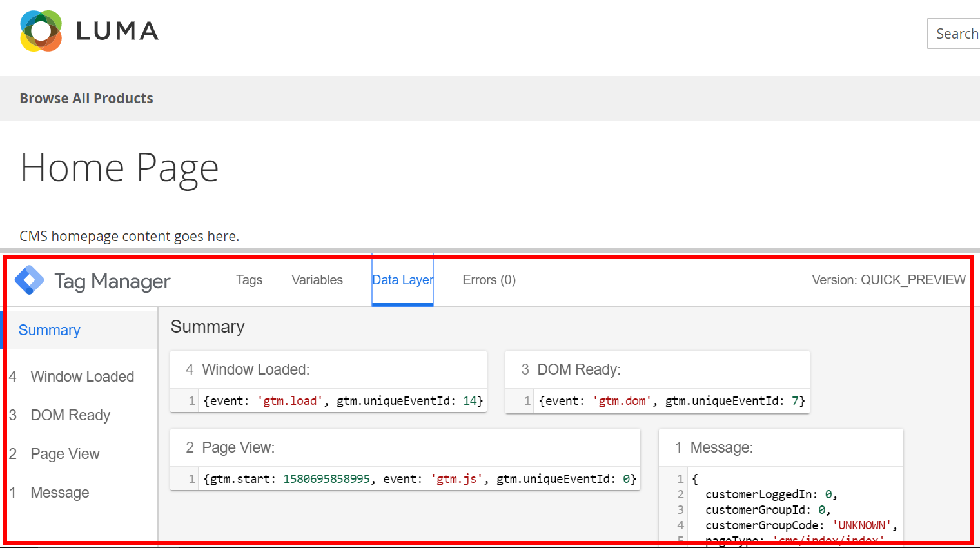Image resolution: width=980 pixels, height=548 pixels.
Task: Open the Page View event in sidebar
Action: click(65, 454)
